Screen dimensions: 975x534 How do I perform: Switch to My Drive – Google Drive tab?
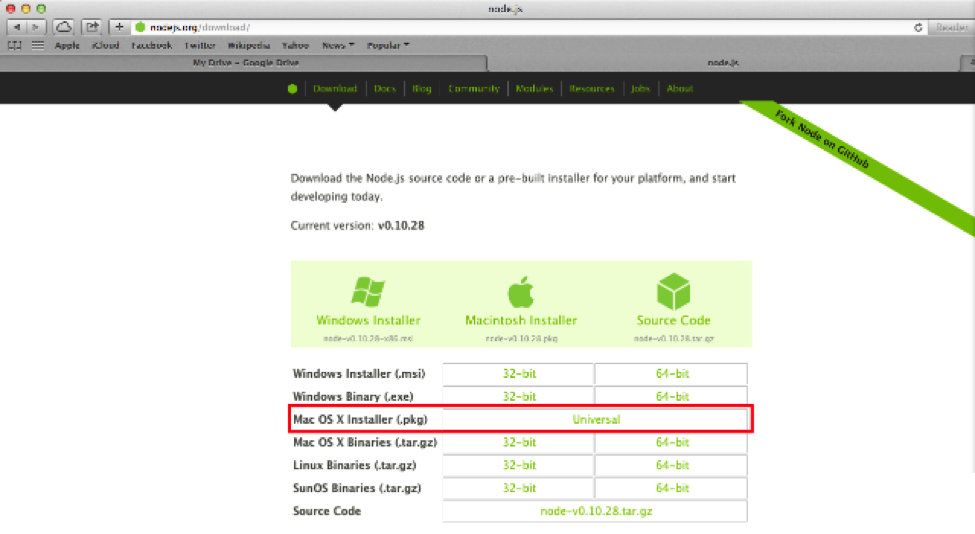tap(244, 63)
